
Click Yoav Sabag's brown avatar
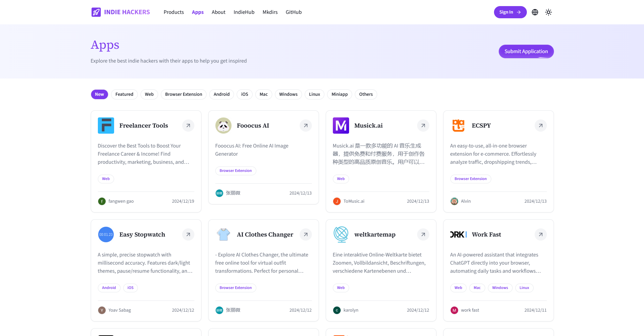102,310
